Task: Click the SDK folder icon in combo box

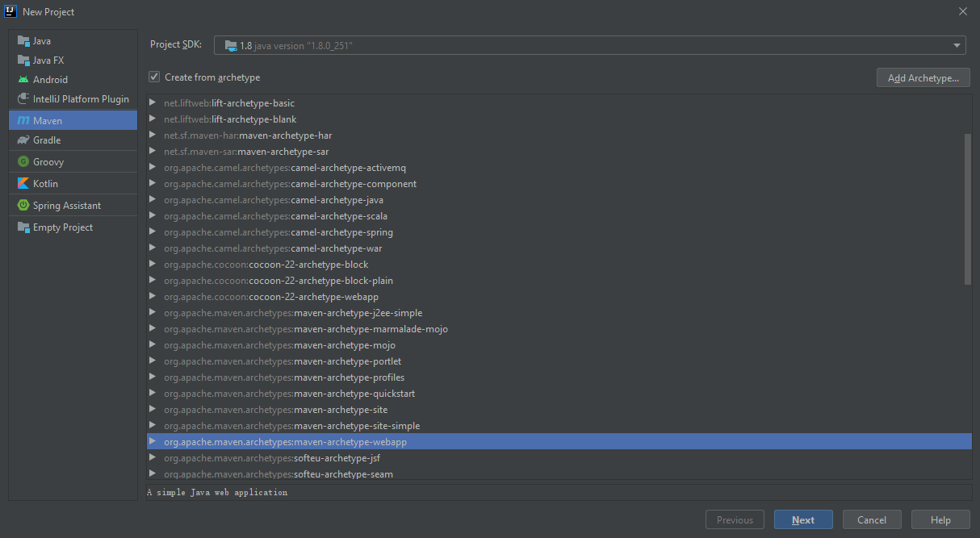Action: click(231, 46)
